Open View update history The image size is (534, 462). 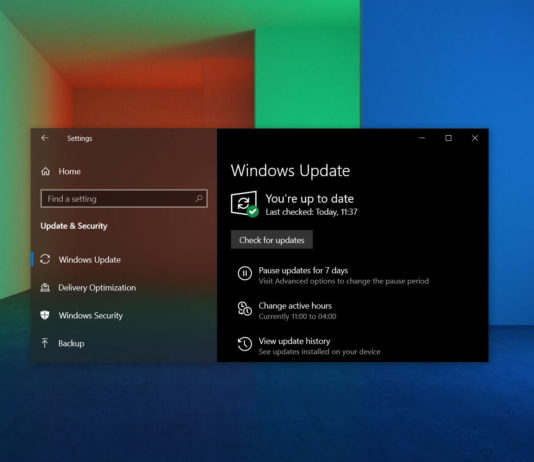294,341
